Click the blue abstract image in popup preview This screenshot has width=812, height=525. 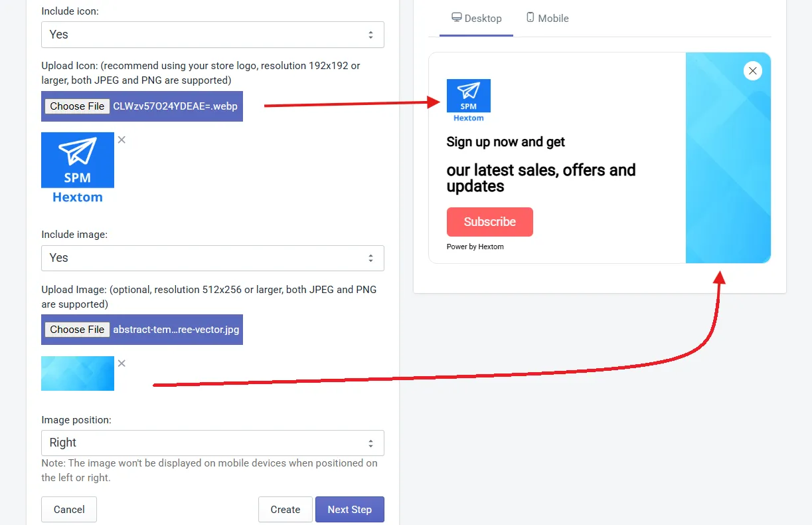728,158
